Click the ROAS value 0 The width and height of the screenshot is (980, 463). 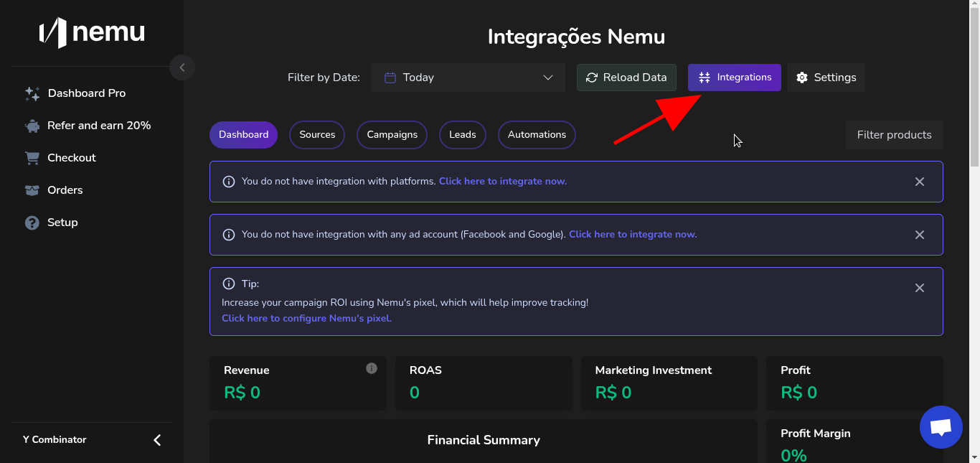click(x=415, y=393)
